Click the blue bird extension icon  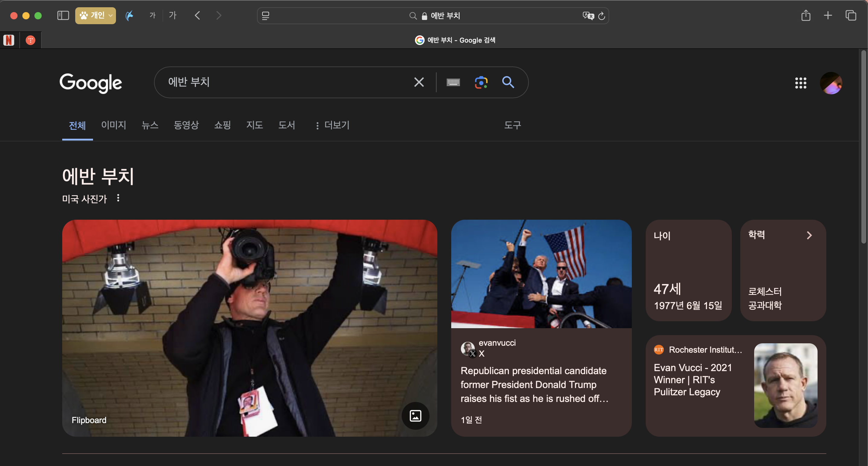[x=129, y=15]
